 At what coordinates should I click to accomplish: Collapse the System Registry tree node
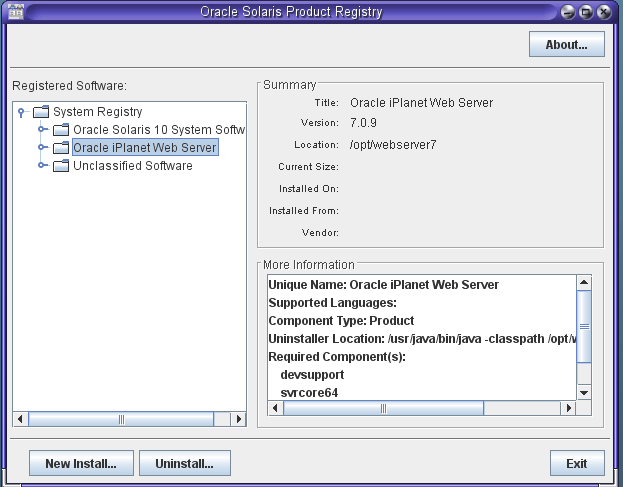pyautogui.click(x=22, y=112)
